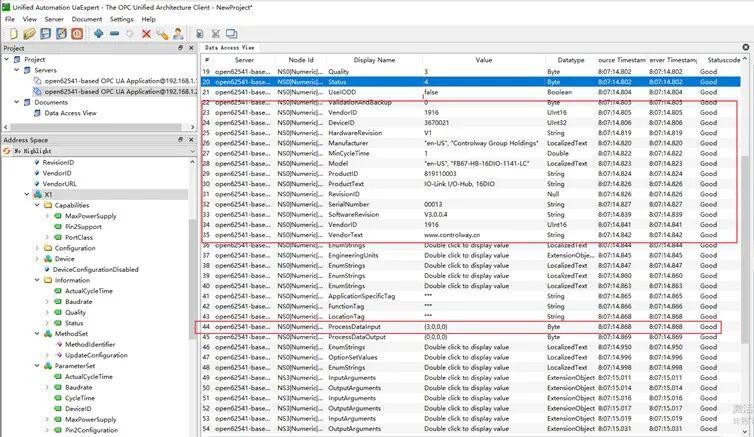754x437 pixels.
Task: Sort by the Statuscode column header
Action: [723, 60]
